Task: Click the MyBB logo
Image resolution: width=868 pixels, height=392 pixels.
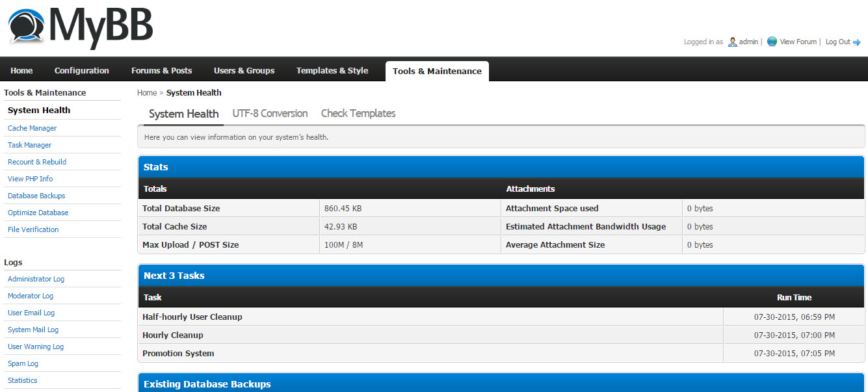Action: click(81, 27)
